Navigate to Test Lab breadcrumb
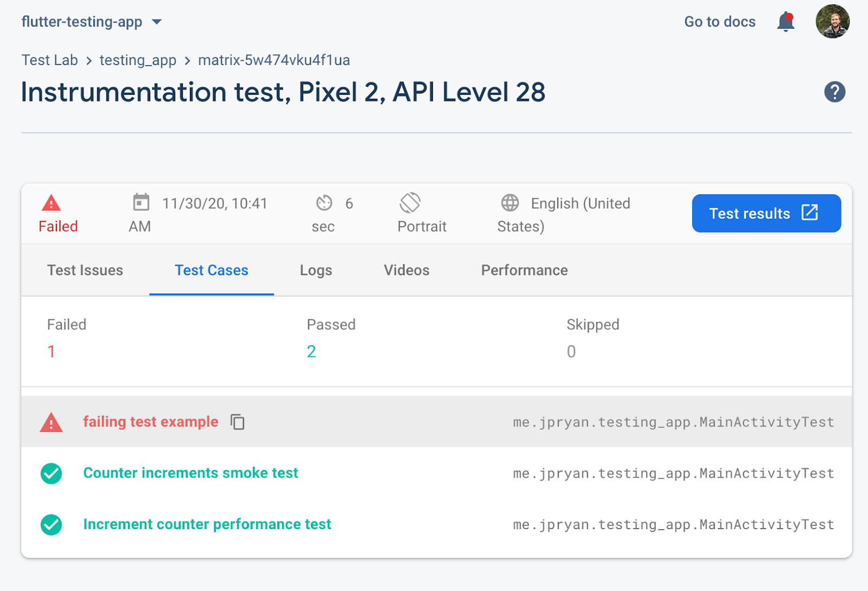This screenshot has height=591, width=868. [x=49, y=60]
